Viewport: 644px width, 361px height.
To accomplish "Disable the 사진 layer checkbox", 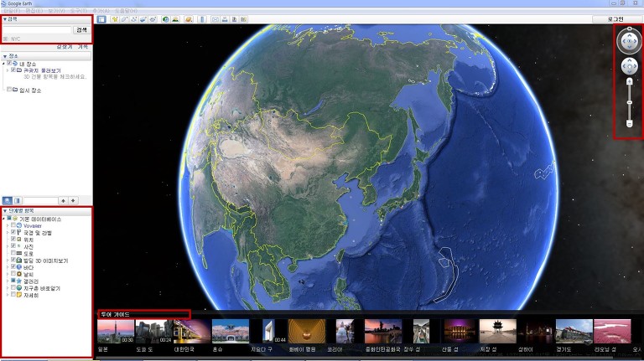I will click(x=13, y=246).
